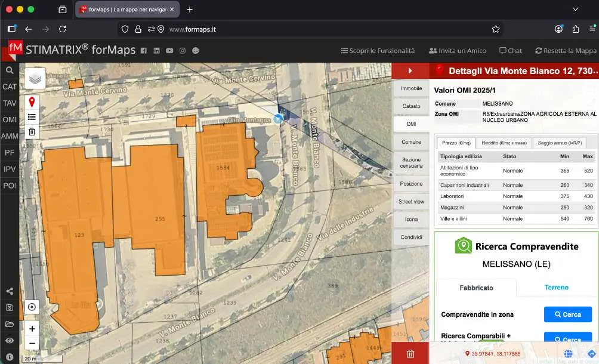Screen dimensions: 599x364
Task: Open the map layers selector icon
Action: point(35,79)
